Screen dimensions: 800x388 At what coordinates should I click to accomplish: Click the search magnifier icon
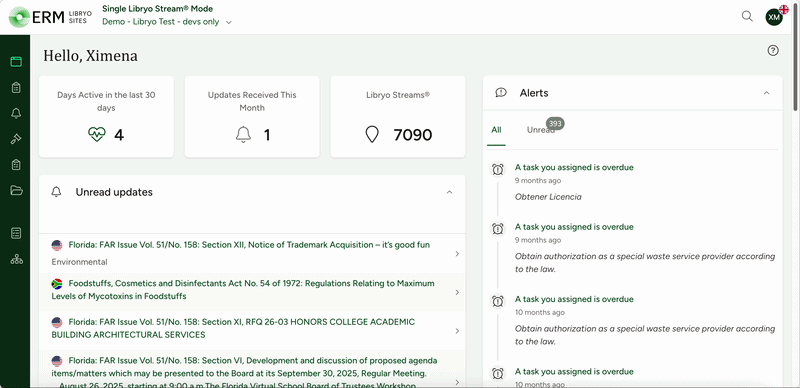(747, 16)
